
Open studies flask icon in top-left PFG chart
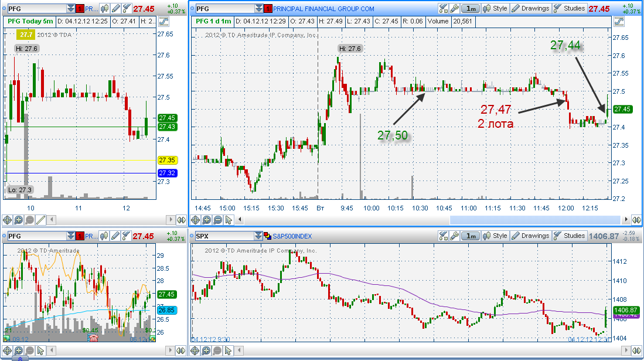126,8
